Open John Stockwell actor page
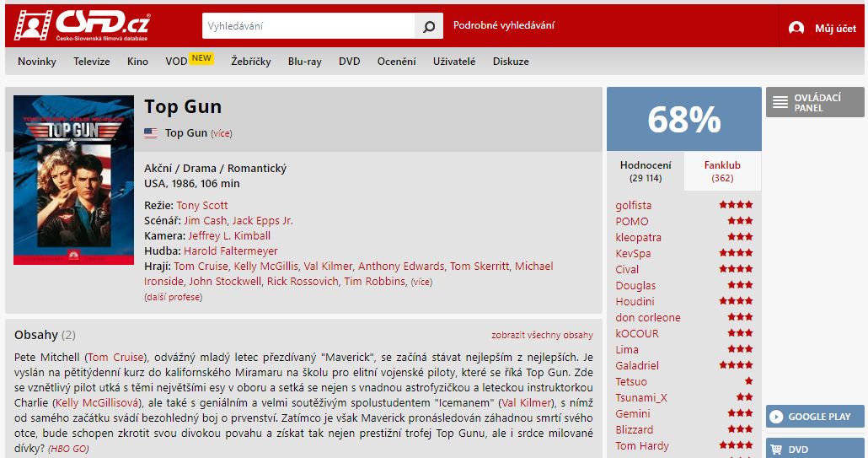Screen dimensions: 868x458 click(x=225, y=282)
